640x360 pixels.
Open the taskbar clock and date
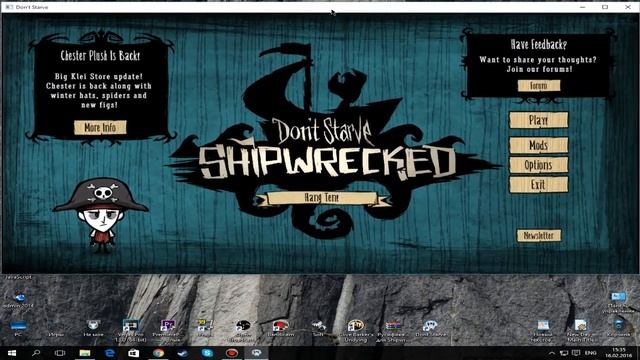coord(619,353)
